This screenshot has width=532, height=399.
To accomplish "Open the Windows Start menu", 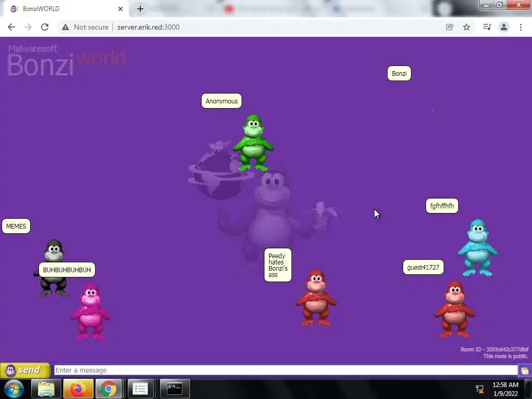I will click(14, 389).
